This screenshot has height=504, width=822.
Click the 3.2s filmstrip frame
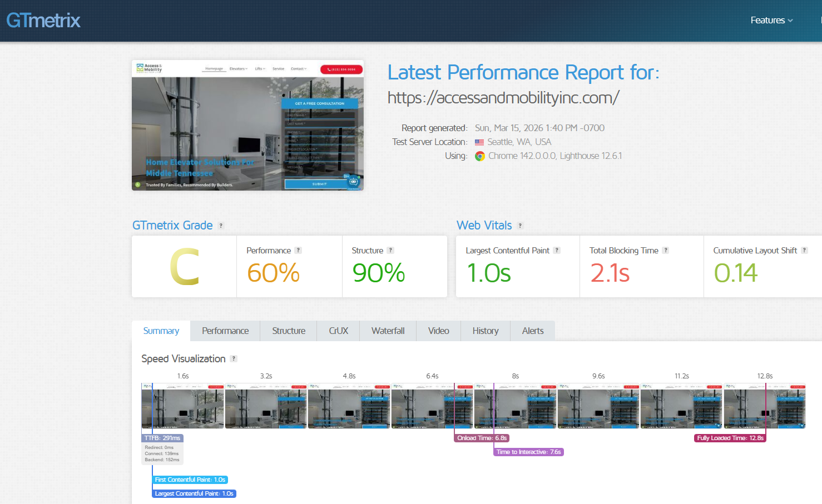pos(266,406)
